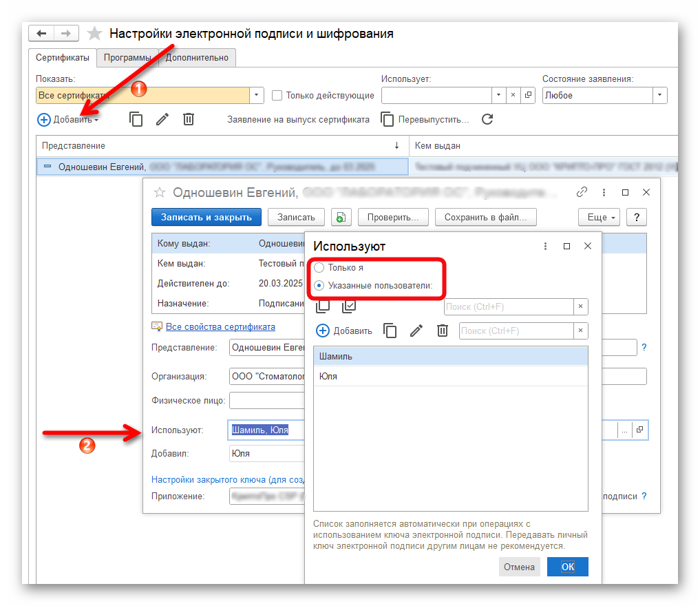Click Отмена in Используют dialog
The image size is (700, 606).
pyautogui.click(x=519, y=567)
